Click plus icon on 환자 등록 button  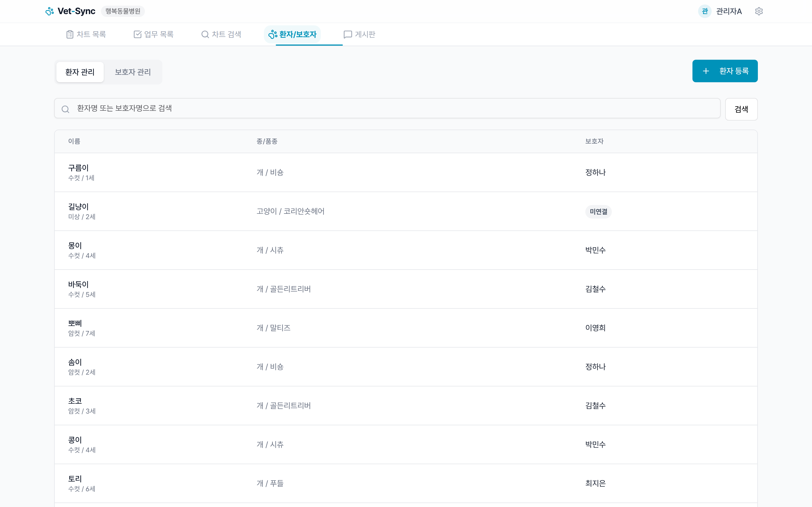click(706, 71)
